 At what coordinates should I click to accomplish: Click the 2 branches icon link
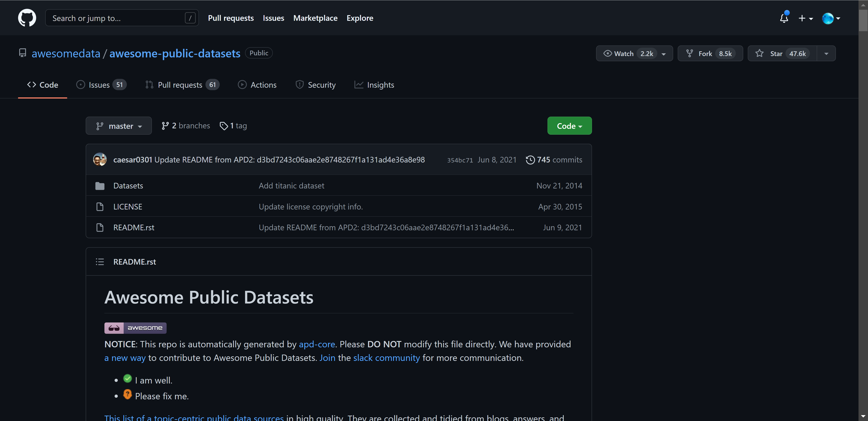click(x=165, y=126)
